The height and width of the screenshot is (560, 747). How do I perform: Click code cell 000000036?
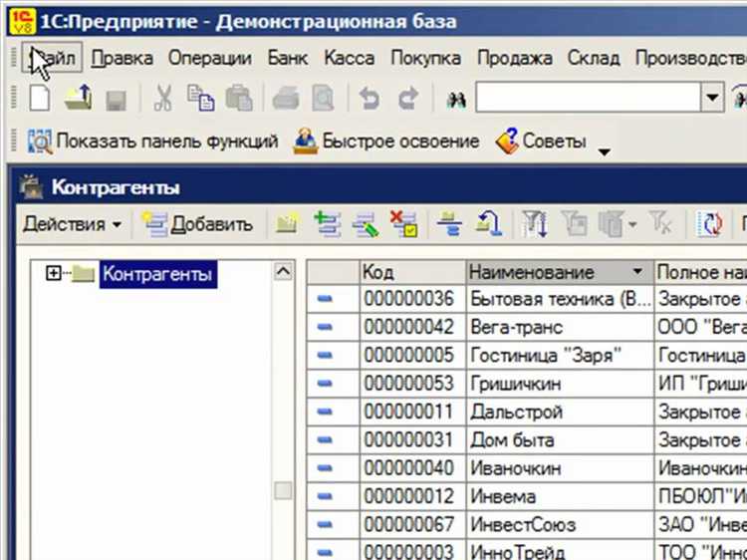coord(412,299)
